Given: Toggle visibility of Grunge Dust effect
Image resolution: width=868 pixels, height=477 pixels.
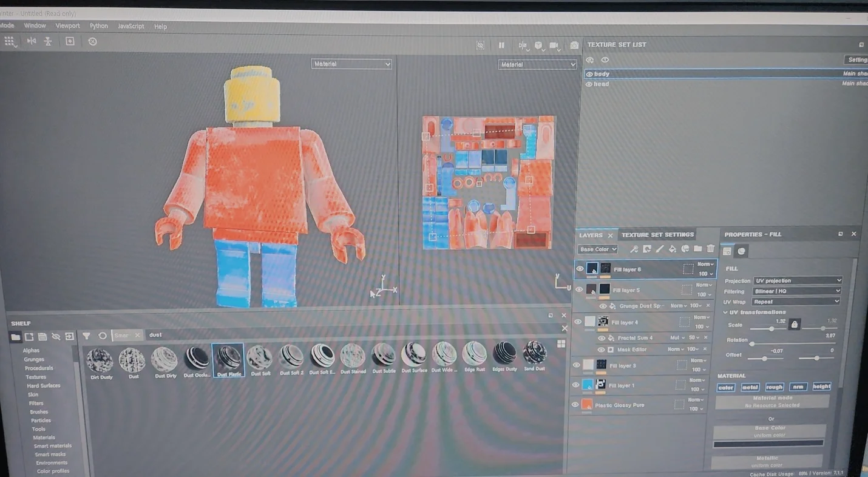Looking at the screenshot, I should click(603, 306).
